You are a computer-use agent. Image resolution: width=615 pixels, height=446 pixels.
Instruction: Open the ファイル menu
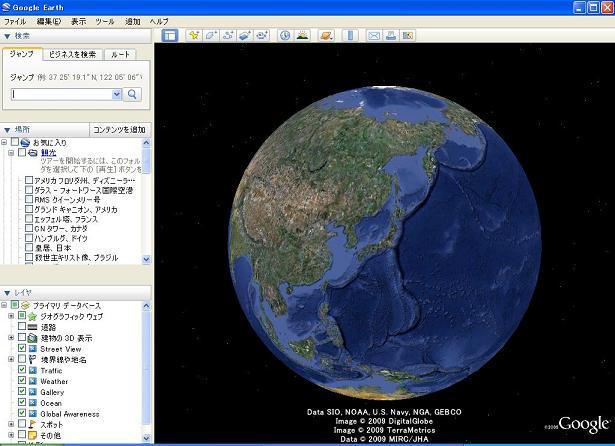pyautogui.click(x=15, y=22)
